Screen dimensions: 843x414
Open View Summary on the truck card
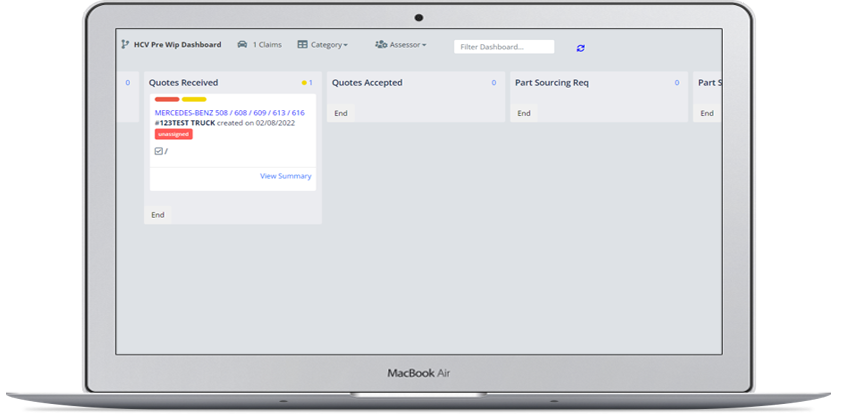coord(285,176)
